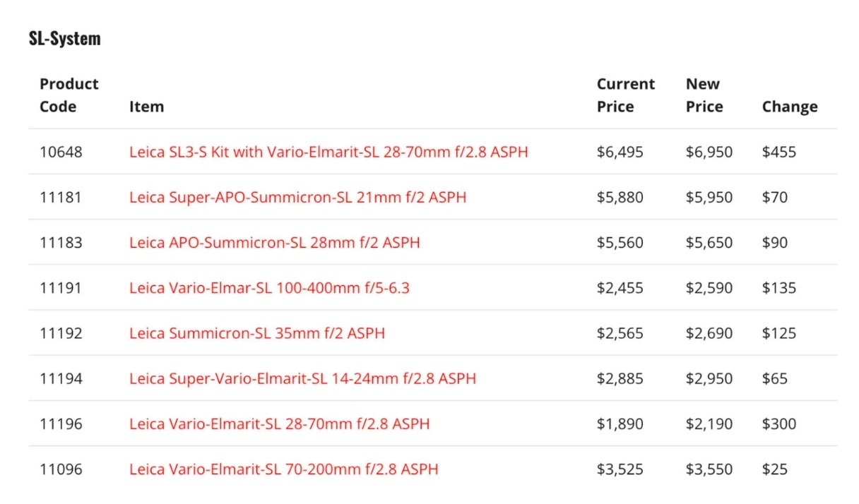Click the Item column header

pos(146,107)
